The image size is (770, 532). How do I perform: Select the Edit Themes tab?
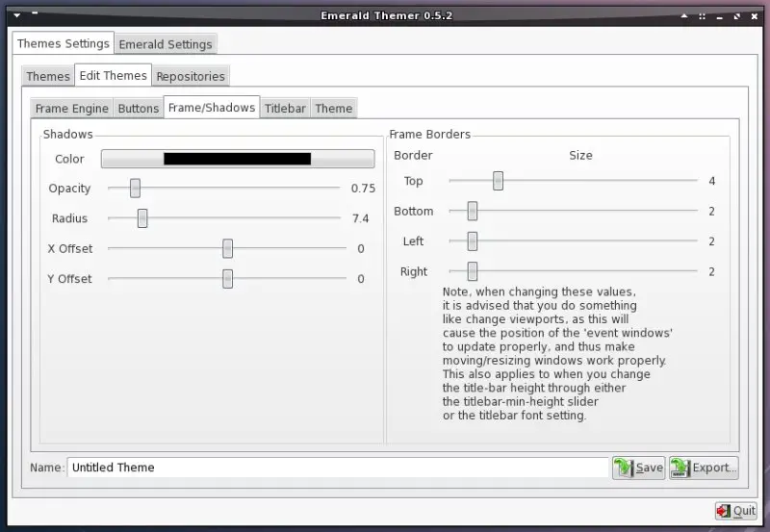[x=113, y=76]
